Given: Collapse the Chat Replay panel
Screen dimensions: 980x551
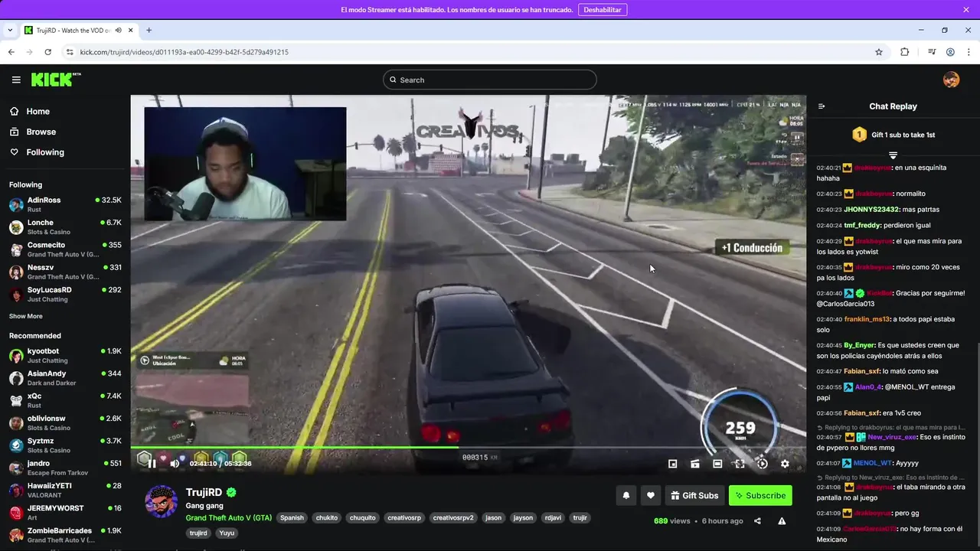Looking at the screenshot, I should click(822, 106).
